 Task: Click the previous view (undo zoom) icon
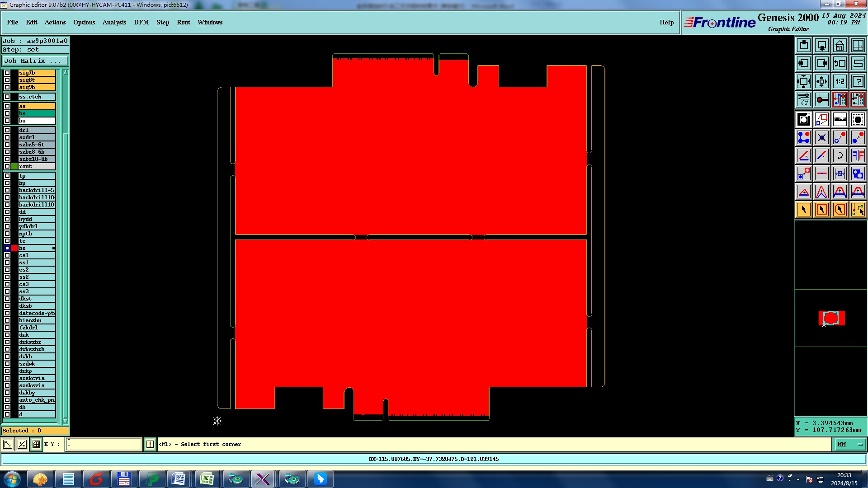point(840,63)
